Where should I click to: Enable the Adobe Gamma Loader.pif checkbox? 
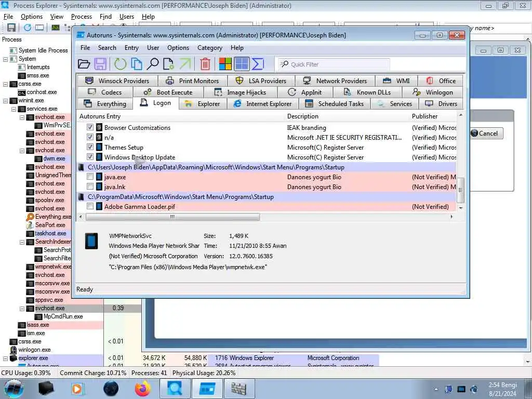(x=90, y=206)
